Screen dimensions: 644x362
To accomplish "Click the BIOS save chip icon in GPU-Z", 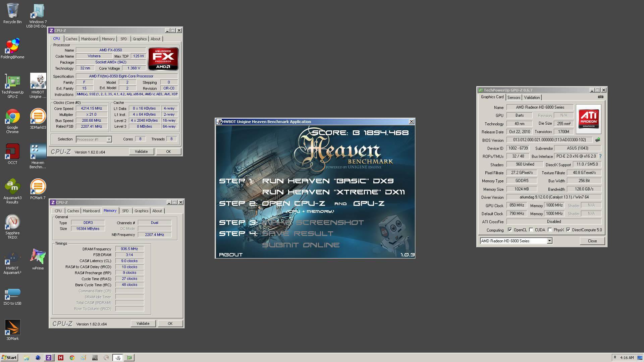I will [x=597, y=140].
